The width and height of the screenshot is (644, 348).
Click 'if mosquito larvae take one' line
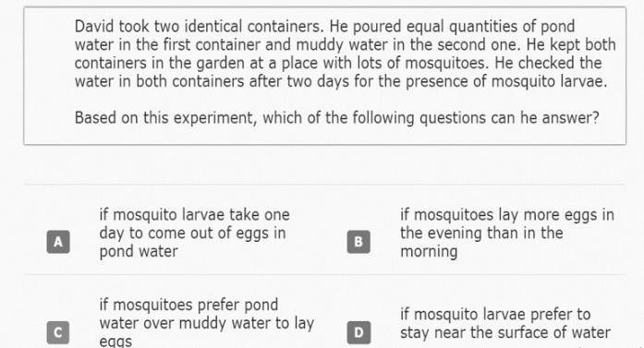coord(194,215)
